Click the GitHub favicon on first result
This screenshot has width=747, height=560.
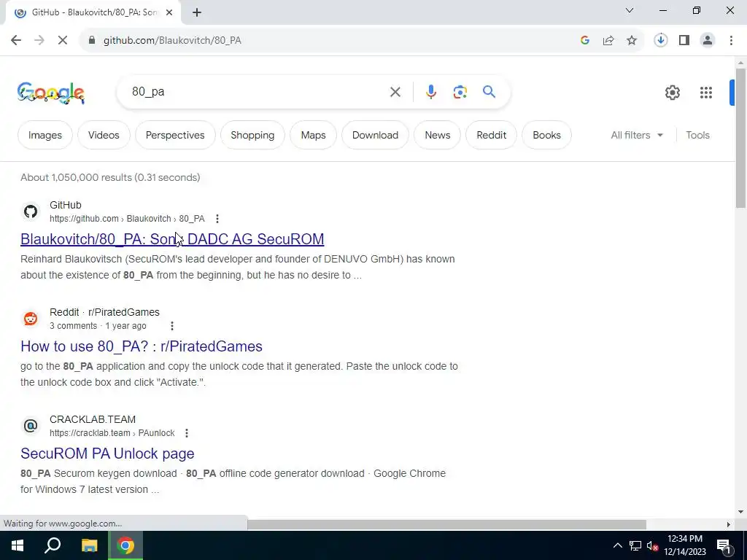(31, 211)
